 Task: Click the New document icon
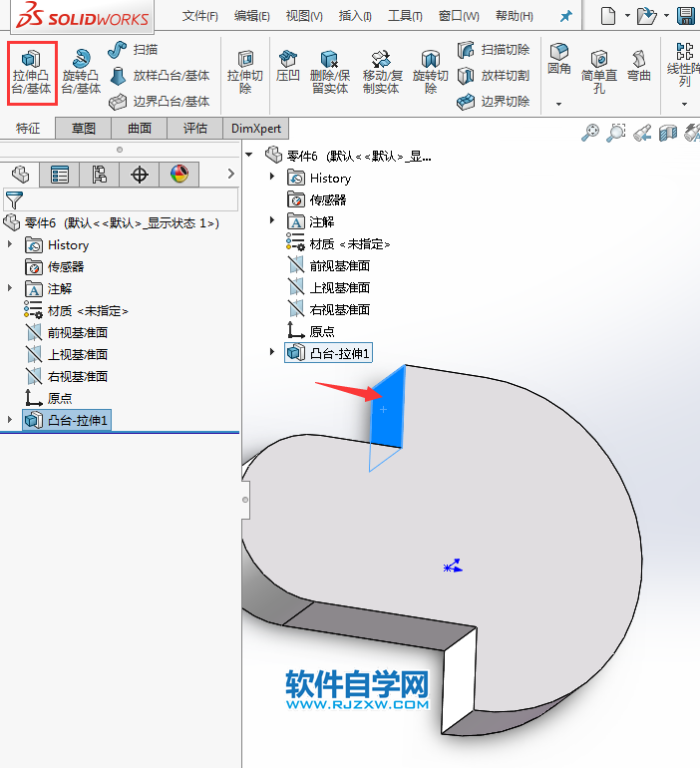608,16
